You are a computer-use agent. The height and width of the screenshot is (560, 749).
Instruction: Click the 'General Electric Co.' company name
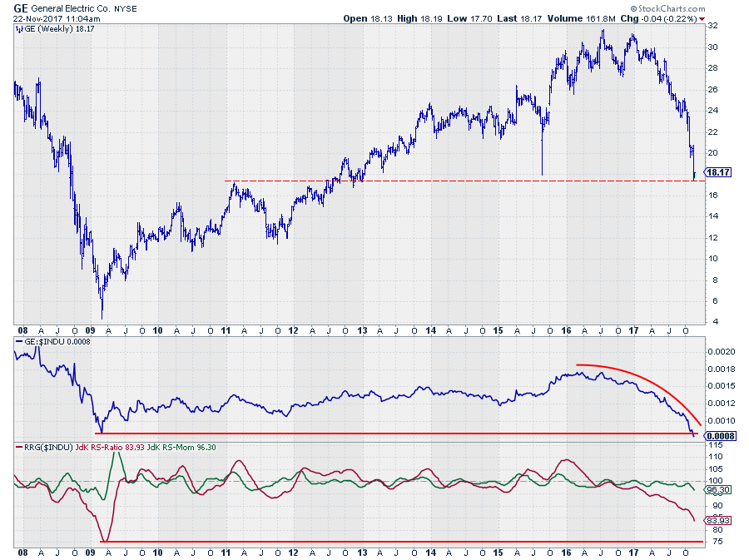[x=70, y=8]
